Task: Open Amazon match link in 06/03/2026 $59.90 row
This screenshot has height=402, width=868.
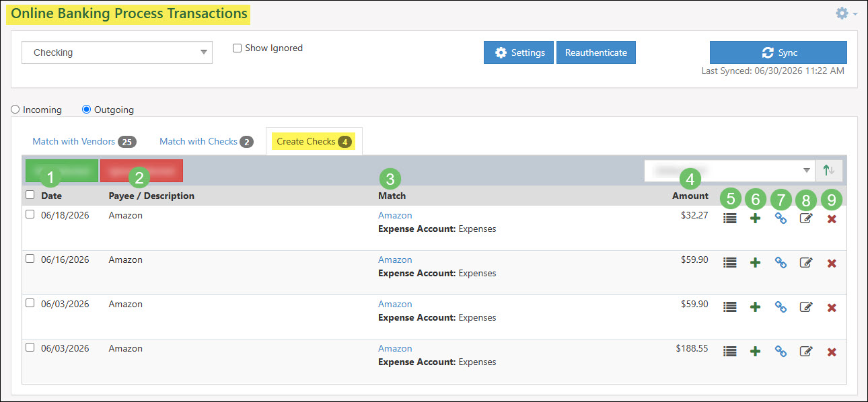Action: tap(395, 304)
